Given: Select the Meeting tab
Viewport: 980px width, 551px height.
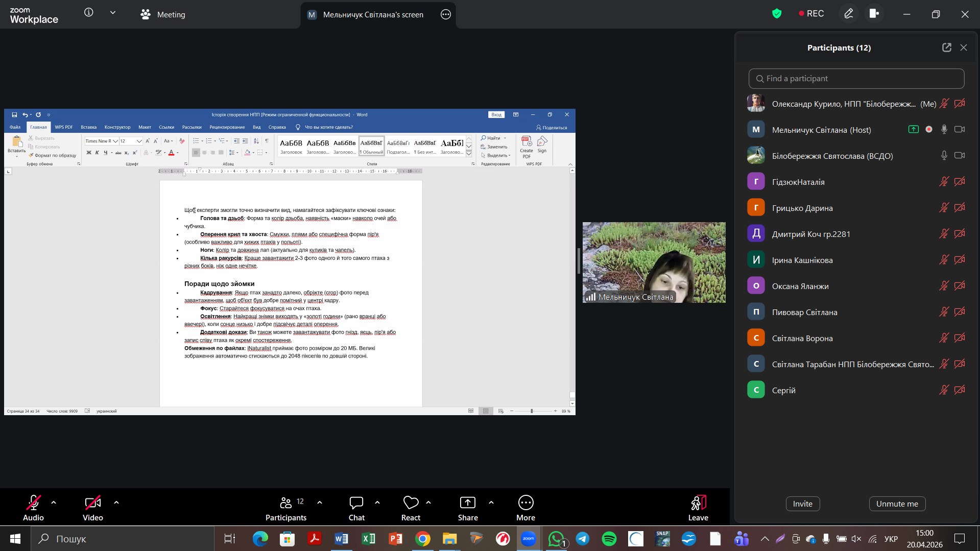Looking at the screenshot, I should click(163, 15).
